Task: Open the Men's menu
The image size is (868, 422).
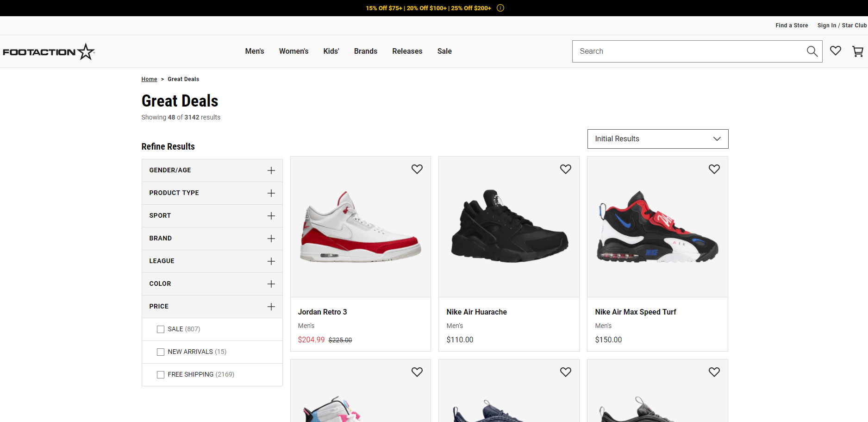Action: pyautogui.click(x=255, y=51)
